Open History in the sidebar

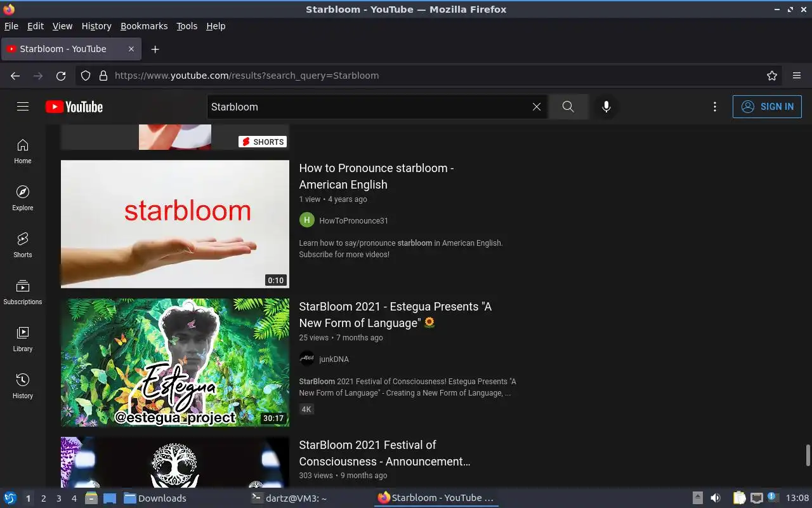pos(23,386)
